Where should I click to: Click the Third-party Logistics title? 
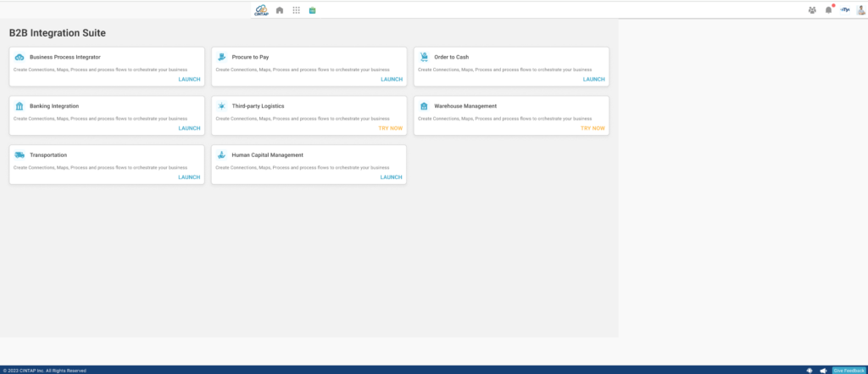pos(258,106)
